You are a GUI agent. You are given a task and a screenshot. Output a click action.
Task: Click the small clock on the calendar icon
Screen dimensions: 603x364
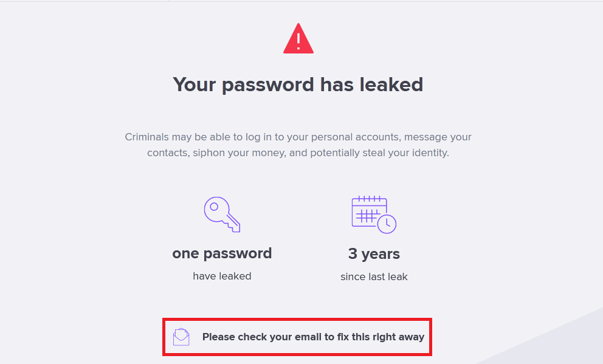[x=387, y=224]
